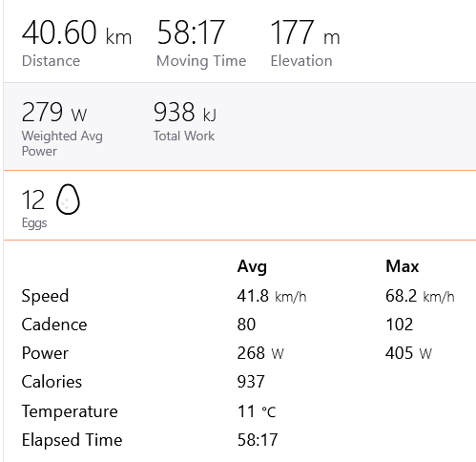Viewport: 476px width, 462px height.
Task: Click the 58:17 moving time value
Action: pyautogui.click(x=191, y=32)
